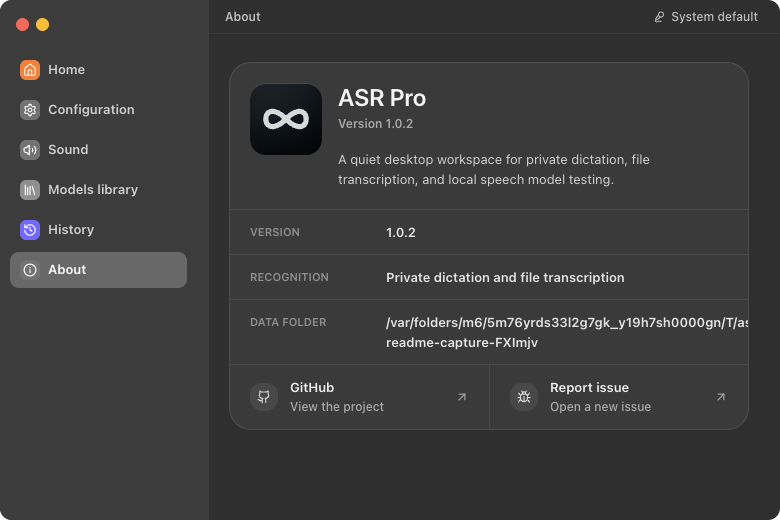Open the Home page label

(67, 70)
